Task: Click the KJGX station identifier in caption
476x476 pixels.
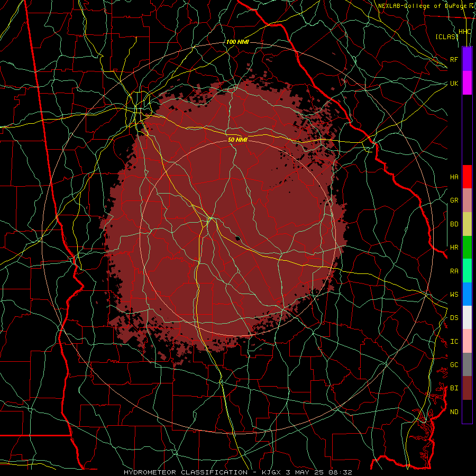Action: 272,472
